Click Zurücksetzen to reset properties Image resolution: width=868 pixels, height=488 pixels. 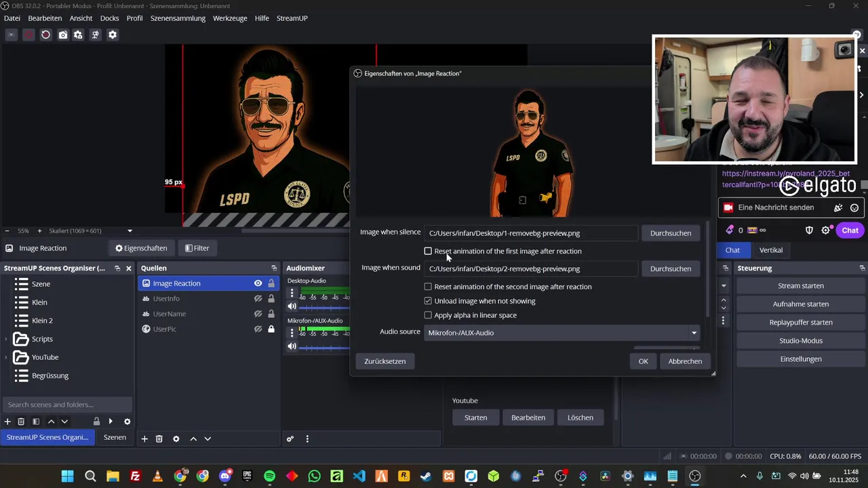pos(384,361)
